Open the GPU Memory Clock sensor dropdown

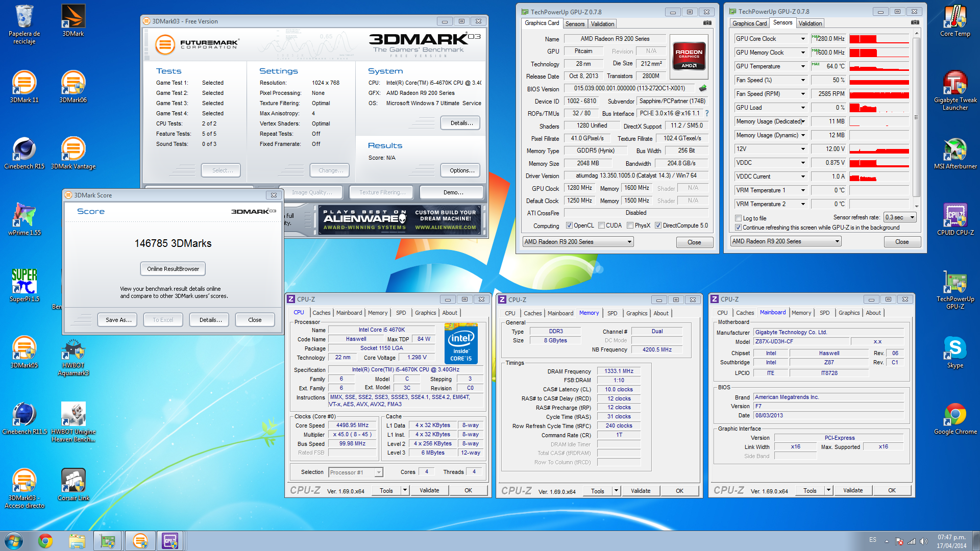803,53
